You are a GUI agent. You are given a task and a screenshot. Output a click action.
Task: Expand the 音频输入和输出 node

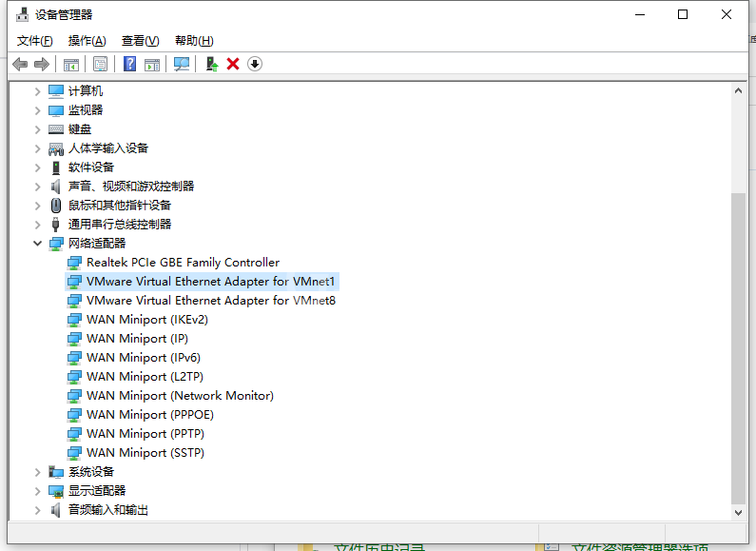point(38,510)
